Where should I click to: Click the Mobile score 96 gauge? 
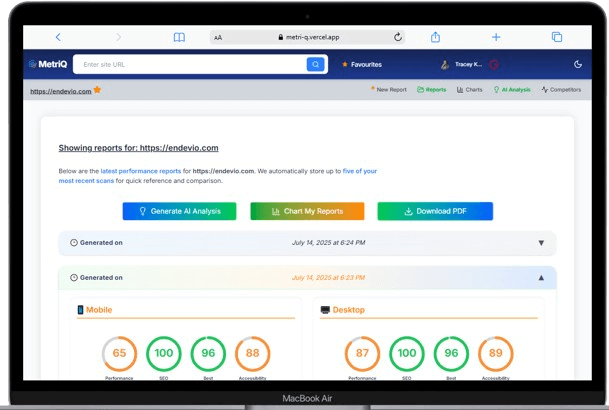coord(208,353)
